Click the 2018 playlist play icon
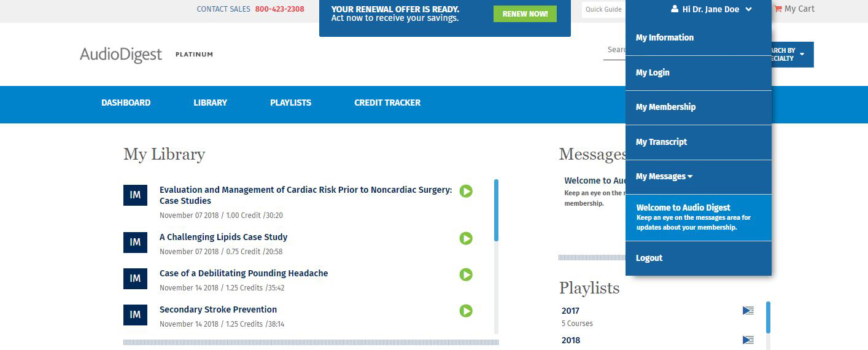The width and height of the screenshot is (868, 350). pyautogui.click(x=748, y=340)
